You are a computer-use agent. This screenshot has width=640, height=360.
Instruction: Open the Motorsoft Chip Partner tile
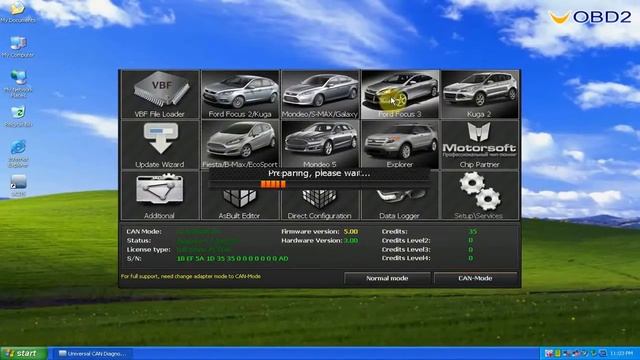tap(480, 145)
